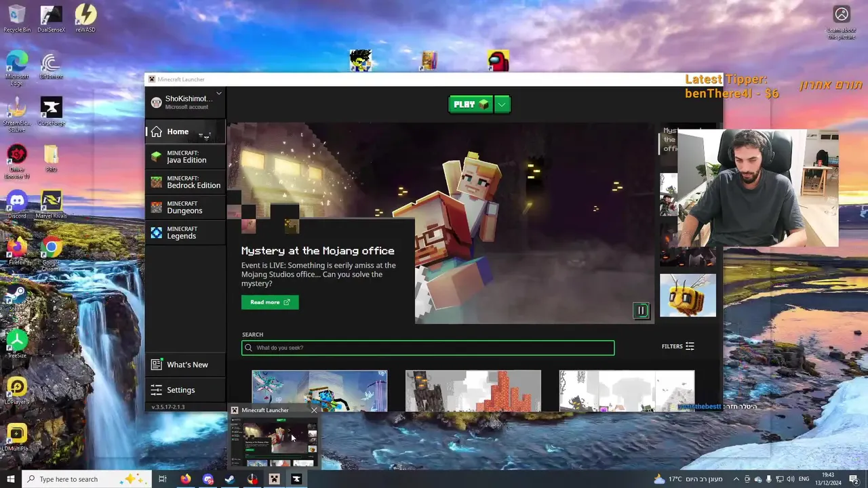Click the 'What do you seek?' search field
This screenshot has width=868, height=488.
pyautogui.click(x=428, y=348)
